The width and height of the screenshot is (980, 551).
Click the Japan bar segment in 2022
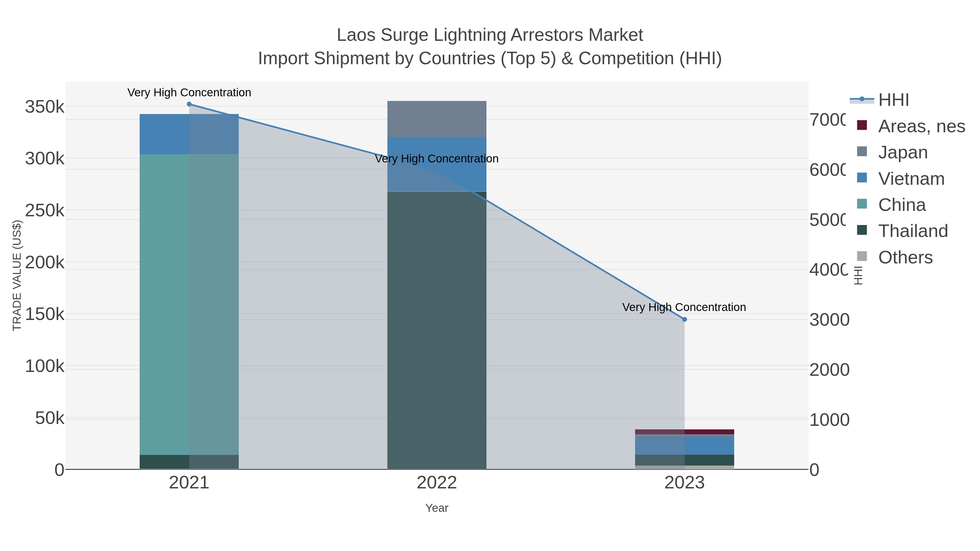(x=437, y=119)
